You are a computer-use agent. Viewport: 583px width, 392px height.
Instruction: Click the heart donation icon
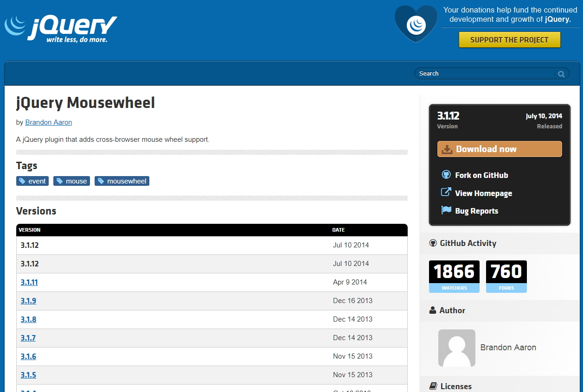(x=416, y=24)
